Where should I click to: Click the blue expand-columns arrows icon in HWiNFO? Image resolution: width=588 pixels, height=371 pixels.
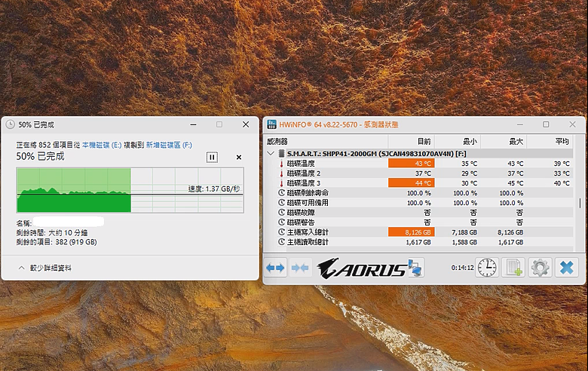pos(276,268)
